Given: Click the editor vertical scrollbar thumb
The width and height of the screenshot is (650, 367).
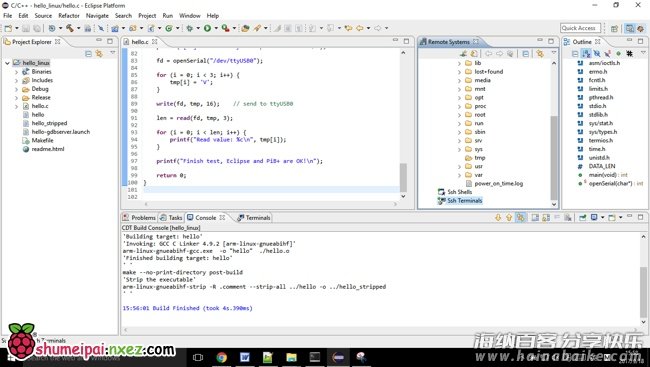Looking at the screenshot, I should click(x=403, y=177).
